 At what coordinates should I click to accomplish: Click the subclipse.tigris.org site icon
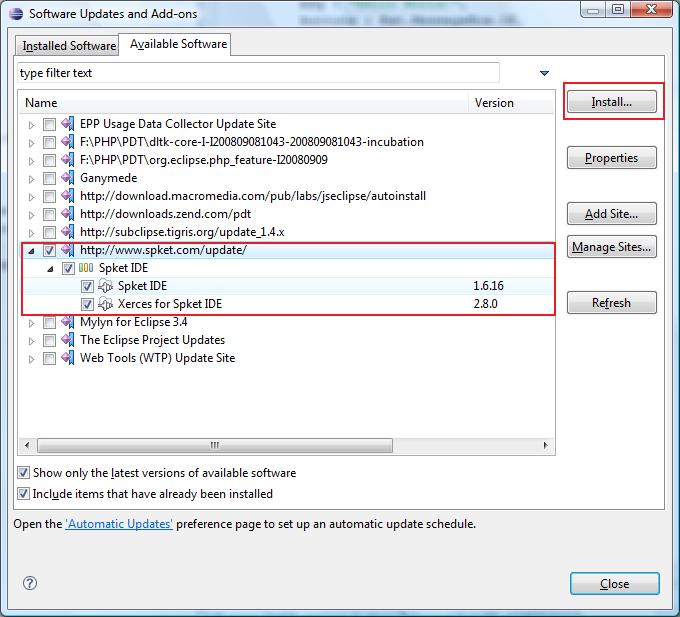[x=68, y=232]
